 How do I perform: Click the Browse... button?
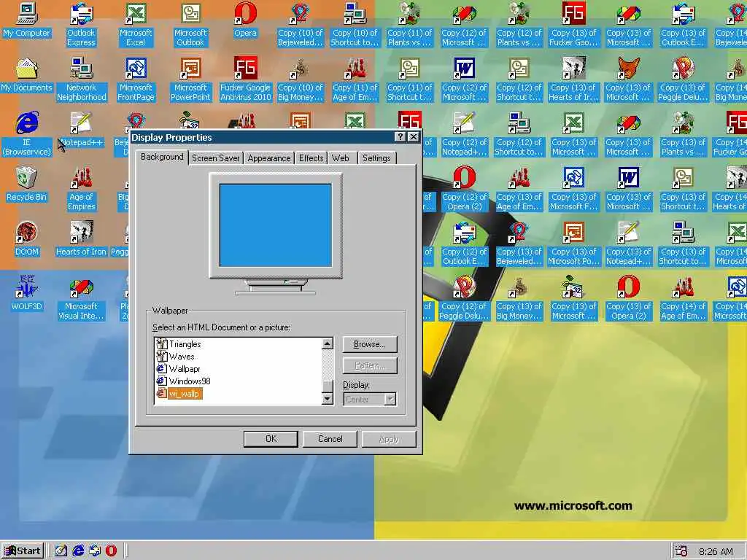[370, 344]
